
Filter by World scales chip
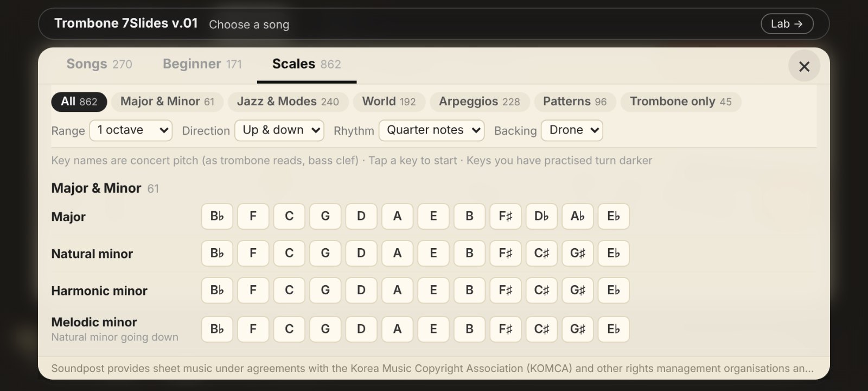pyautogui.click(x=389, y=102)
